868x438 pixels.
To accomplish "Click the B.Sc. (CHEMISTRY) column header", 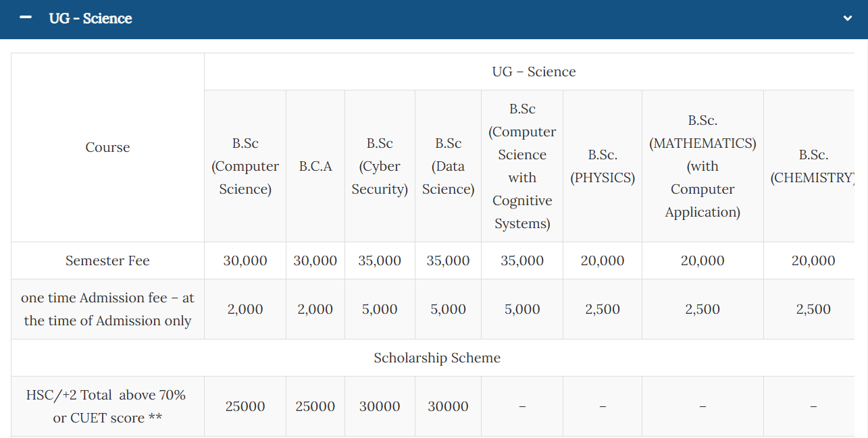I will (813, 166).
